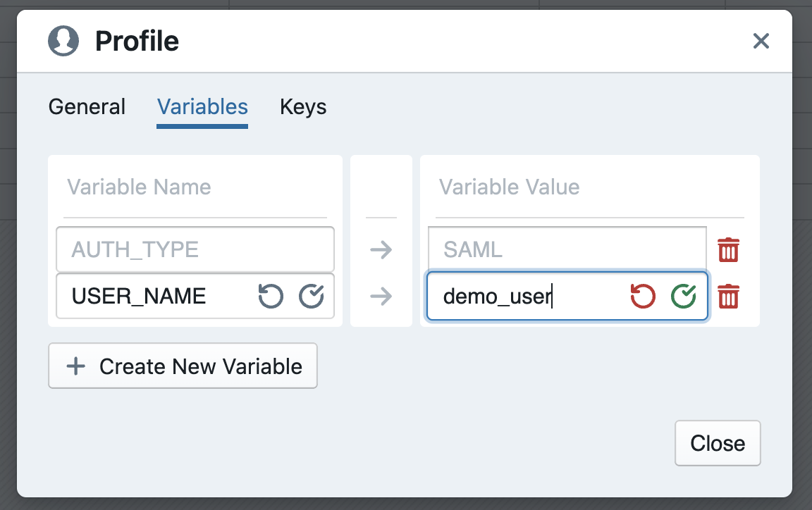
Task: Dismiss the Profile dialog with the X
Action: click(761, 41)
